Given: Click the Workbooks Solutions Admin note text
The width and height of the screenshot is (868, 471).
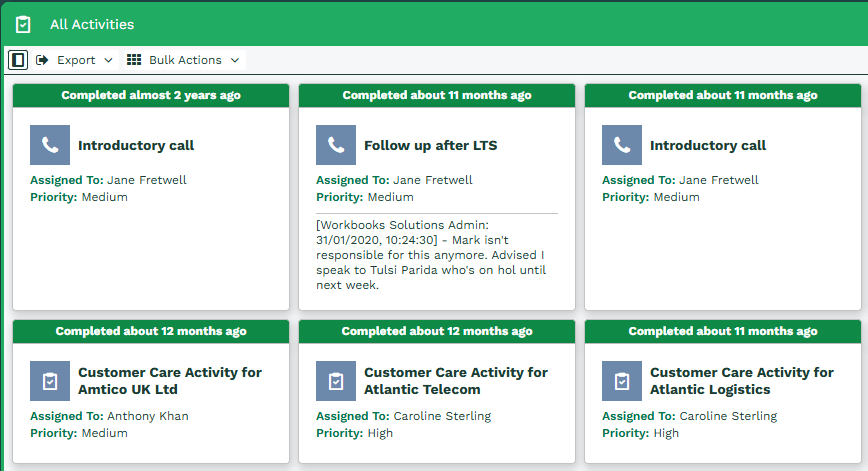Looking at the screenshot, I should coord(431,255).
